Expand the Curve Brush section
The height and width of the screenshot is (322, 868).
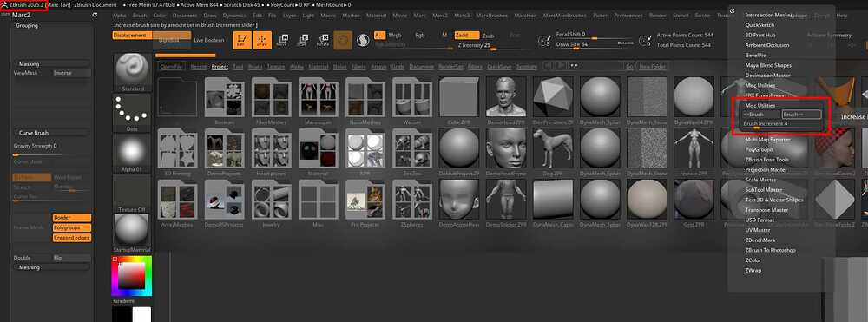coord(51,133)
